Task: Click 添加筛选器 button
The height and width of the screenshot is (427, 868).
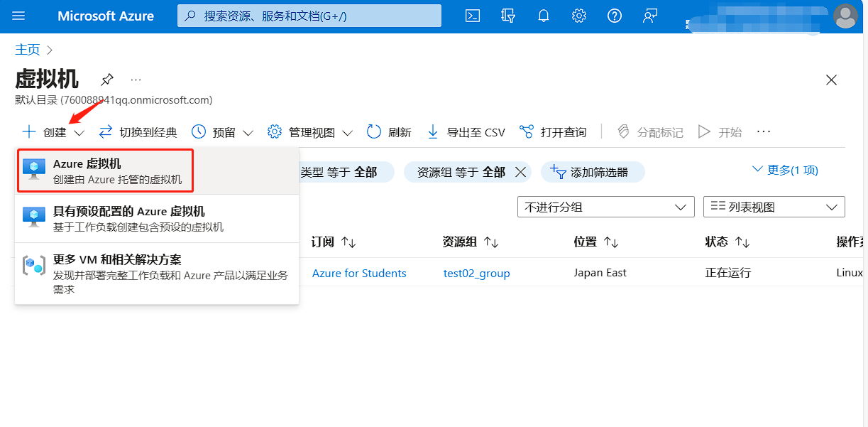Action: 593,172
